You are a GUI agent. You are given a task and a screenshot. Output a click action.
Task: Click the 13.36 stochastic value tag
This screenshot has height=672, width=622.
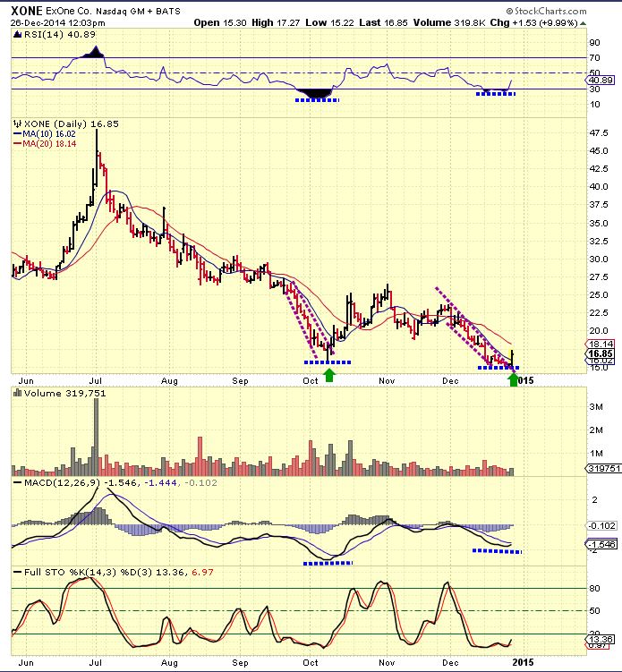pos(600,640)
